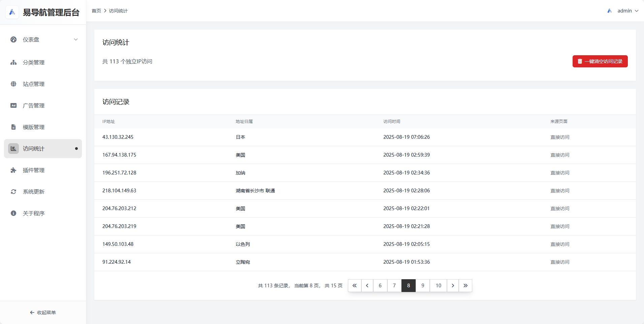The image size is (644, 324).
Task: Click the trash icon on the clear button
Action: (x=580, y=61)
